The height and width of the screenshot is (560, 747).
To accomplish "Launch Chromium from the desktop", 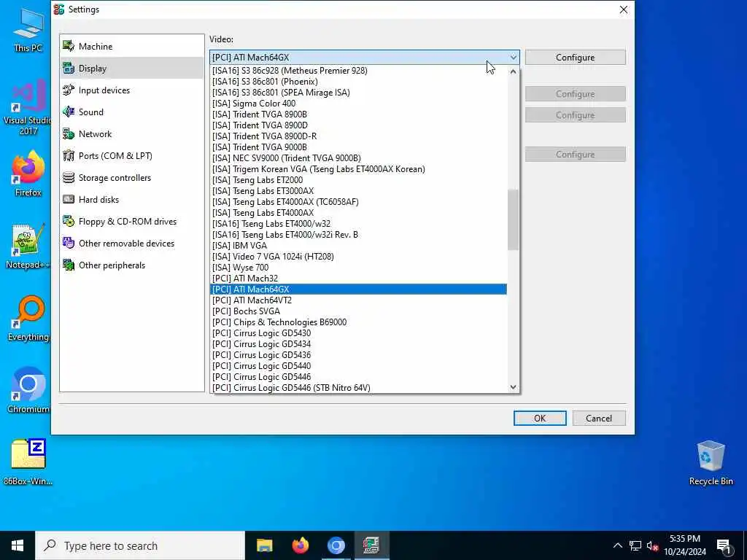I will (x=28, y=391).
